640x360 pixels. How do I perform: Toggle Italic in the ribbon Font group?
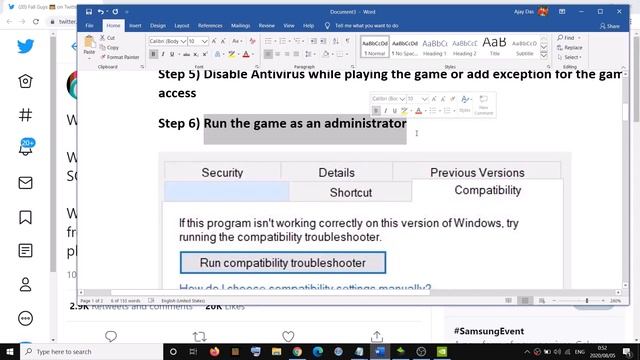[163, 54]
